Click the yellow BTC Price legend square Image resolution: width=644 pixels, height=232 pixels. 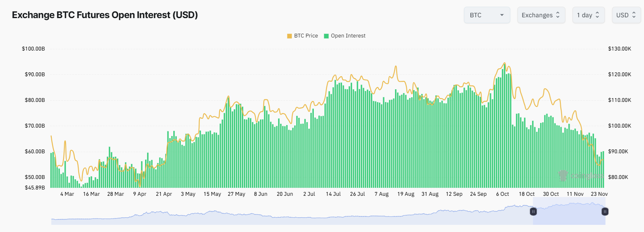(289, 36)
